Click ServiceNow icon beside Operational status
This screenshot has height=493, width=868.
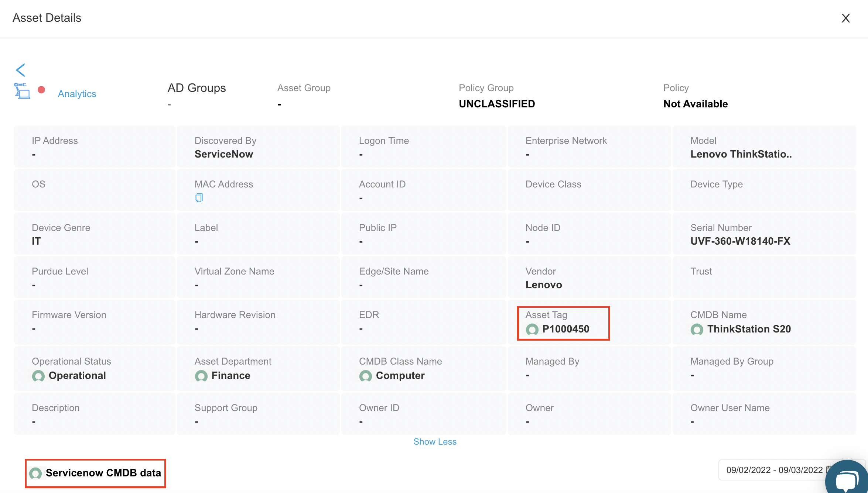click(x=38, y=376)
